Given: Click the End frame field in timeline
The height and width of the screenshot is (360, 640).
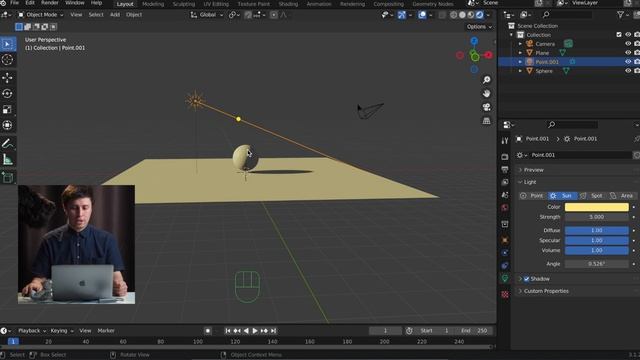Looking at the screenshot, I should click(x=474, y=331).
